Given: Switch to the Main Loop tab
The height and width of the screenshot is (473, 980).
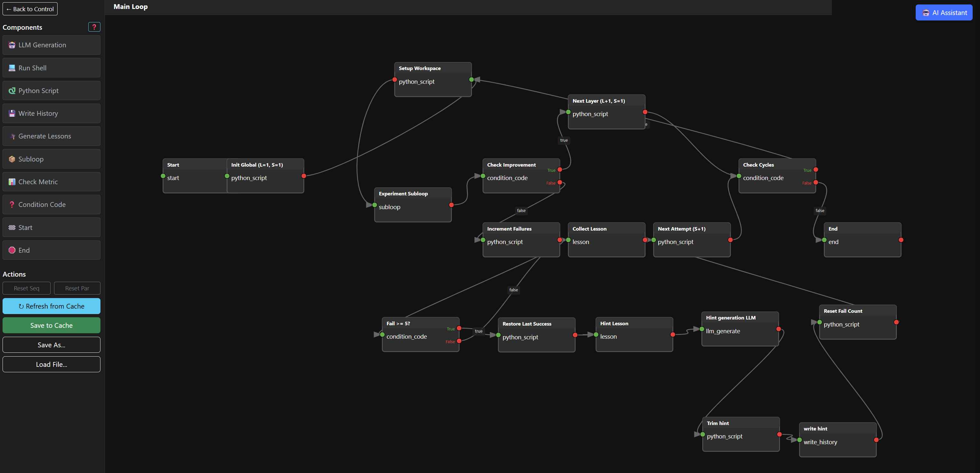Looking at the screenshot, I should (131, 6).
